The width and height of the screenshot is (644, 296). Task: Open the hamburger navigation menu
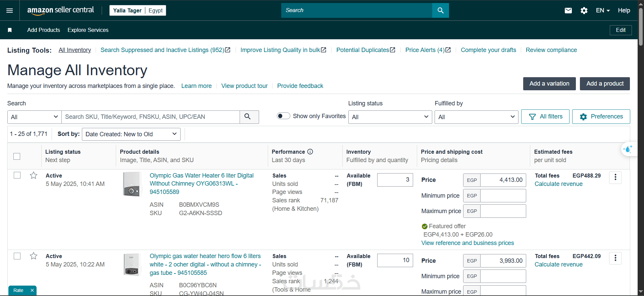point(10,10)
